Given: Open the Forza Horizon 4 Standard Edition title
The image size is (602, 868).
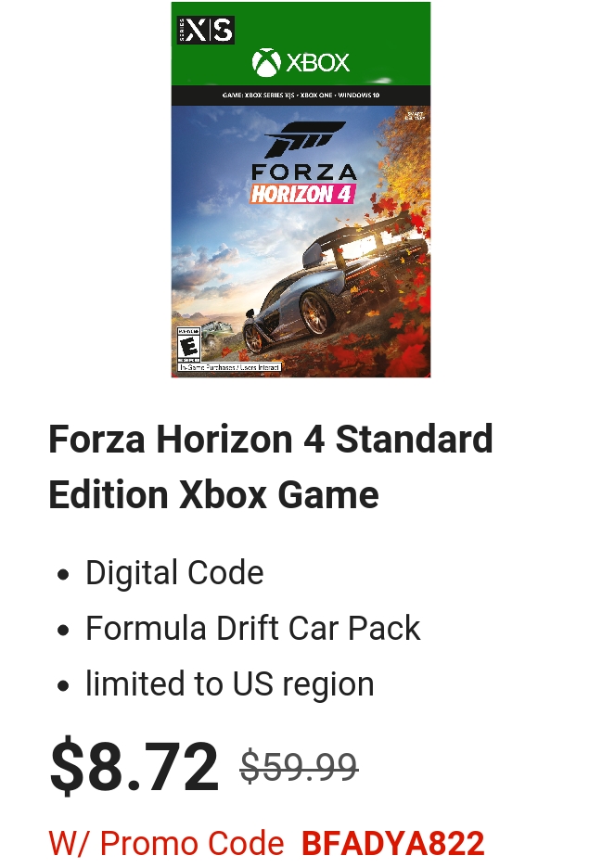Looking at the screenshot, I should click(x=271, y=466).
